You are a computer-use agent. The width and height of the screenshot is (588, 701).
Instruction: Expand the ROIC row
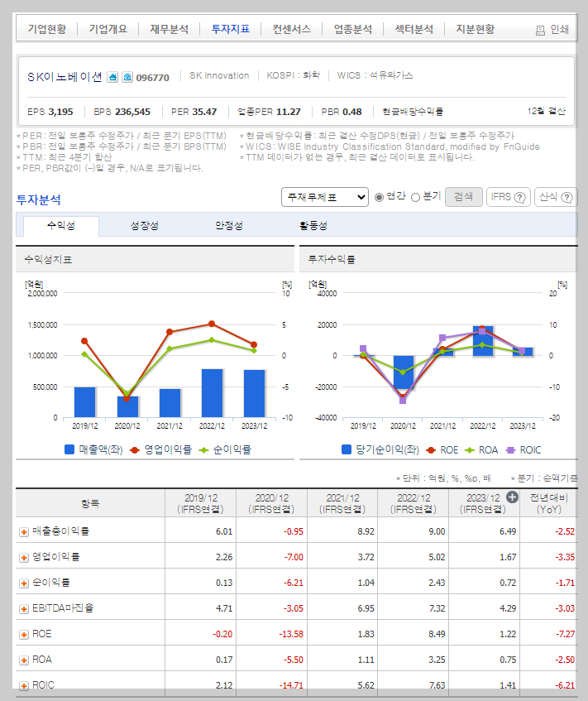tap(24, 686)
